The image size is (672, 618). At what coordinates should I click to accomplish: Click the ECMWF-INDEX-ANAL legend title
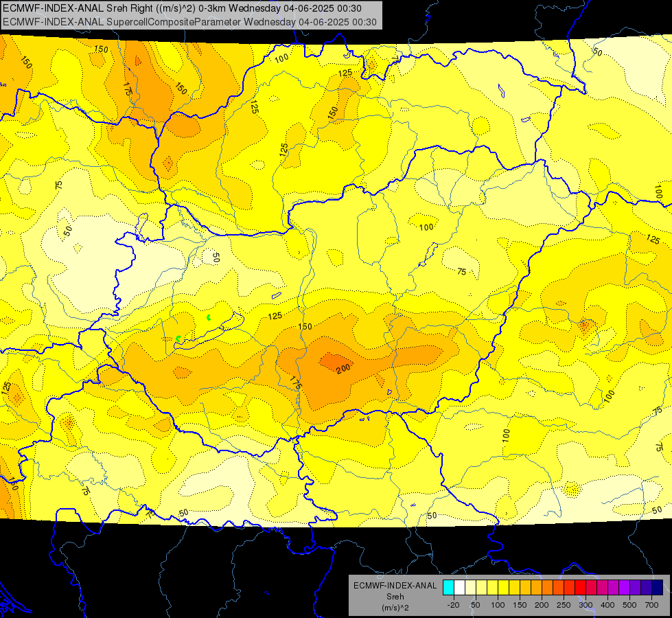395,586
